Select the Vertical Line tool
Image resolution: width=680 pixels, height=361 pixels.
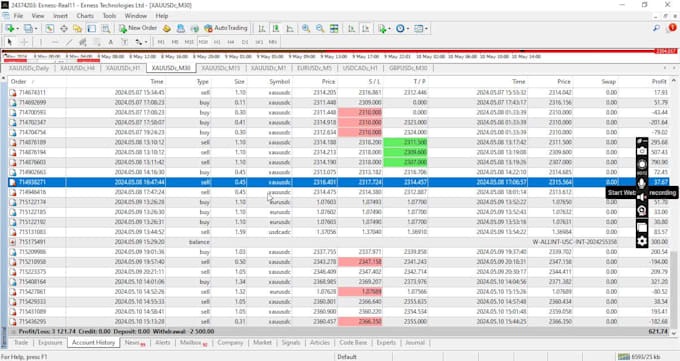coord(41,42)
